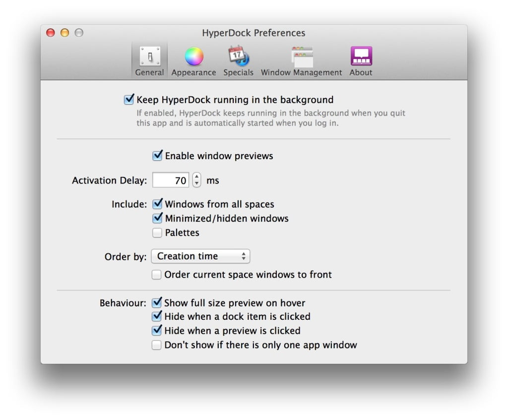Open the Appearance color wheel icon
Screen dimensions: 508x420
click(x=194, y=57)
